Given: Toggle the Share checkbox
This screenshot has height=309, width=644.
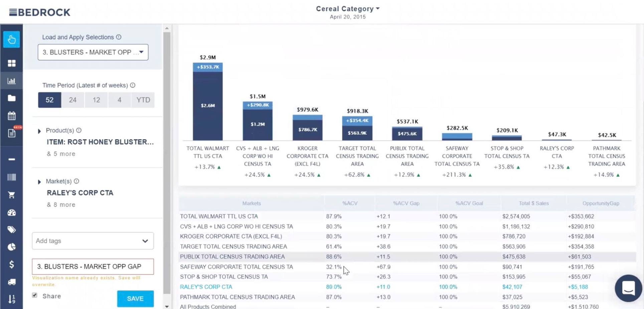Looking at the screenshot, I should 35,295.
